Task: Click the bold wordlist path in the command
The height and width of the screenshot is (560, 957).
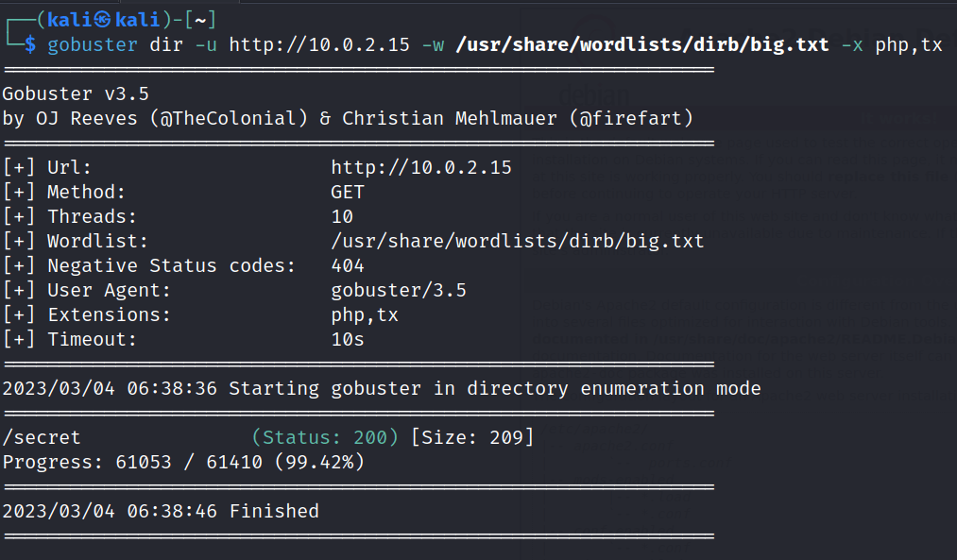Action: tap(641, 44)
